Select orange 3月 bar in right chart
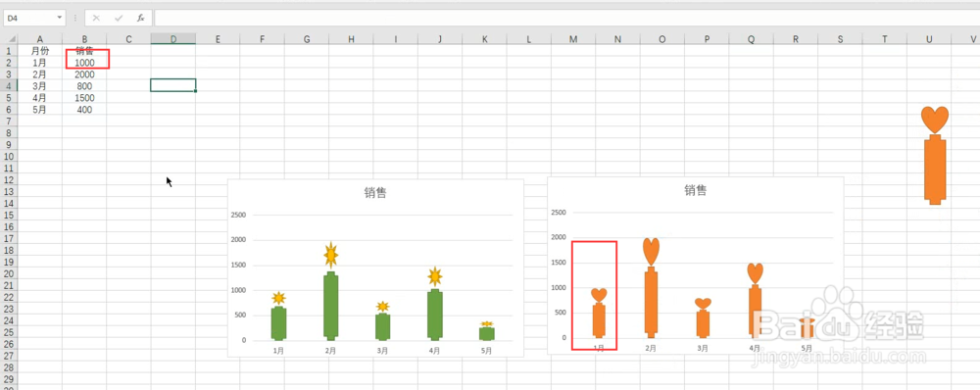 [703, 323]
